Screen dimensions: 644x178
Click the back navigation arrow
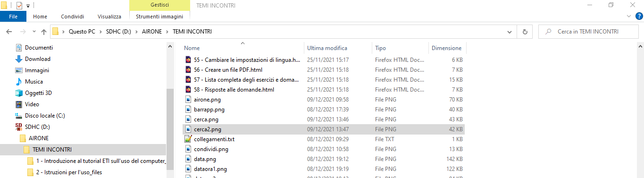click(9, 32)
